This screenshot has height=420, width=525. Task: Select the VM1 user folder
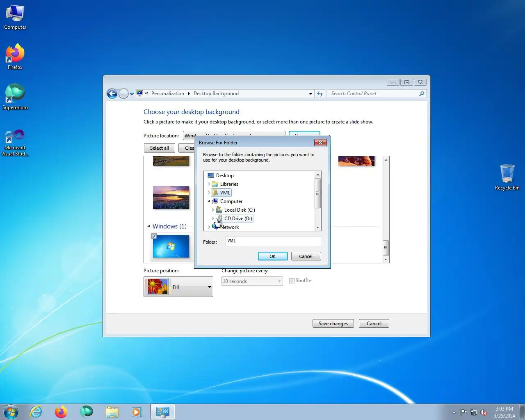[x=225, y=192]
